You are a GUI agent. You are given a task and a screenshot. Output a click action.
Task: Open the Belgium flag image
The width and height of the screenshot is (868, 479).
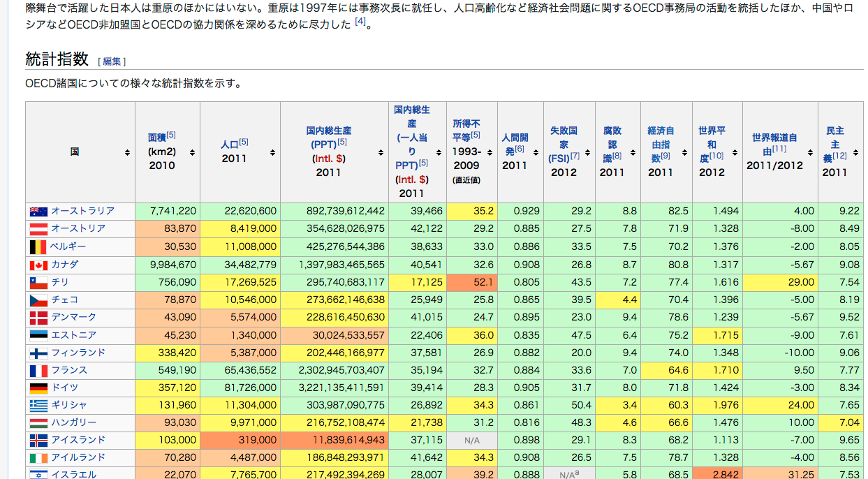38,246
